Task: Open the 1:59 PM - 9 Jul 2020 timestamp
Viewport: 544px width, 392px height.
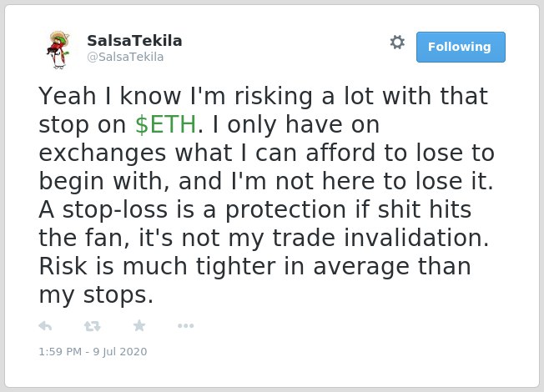Action: coord(93,351)
